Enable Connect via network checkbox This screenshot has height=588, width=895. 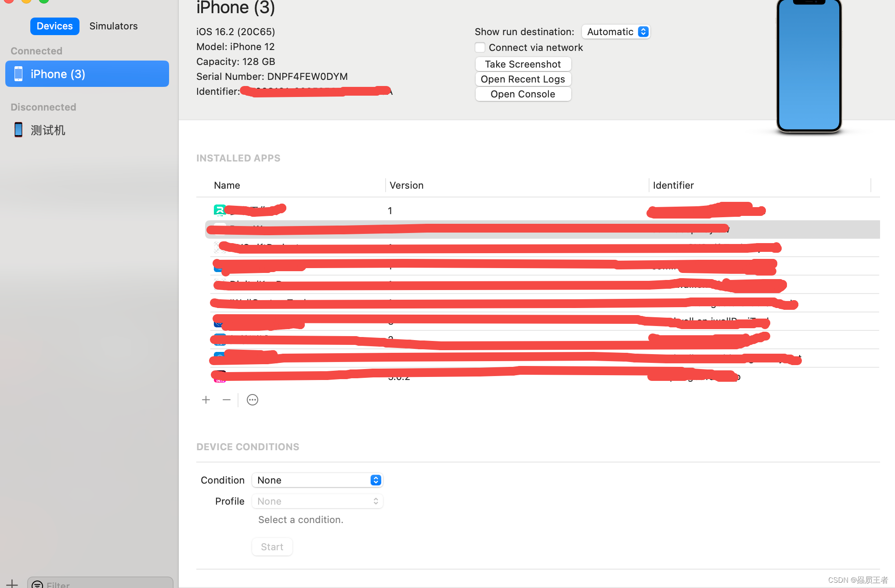pos(480,47)
